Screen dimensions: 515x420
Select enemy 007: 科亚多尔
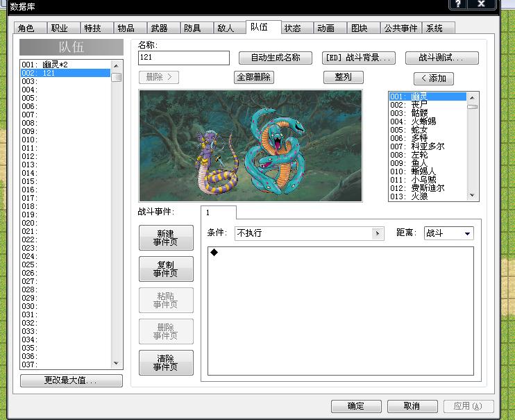tap(428, 146)
